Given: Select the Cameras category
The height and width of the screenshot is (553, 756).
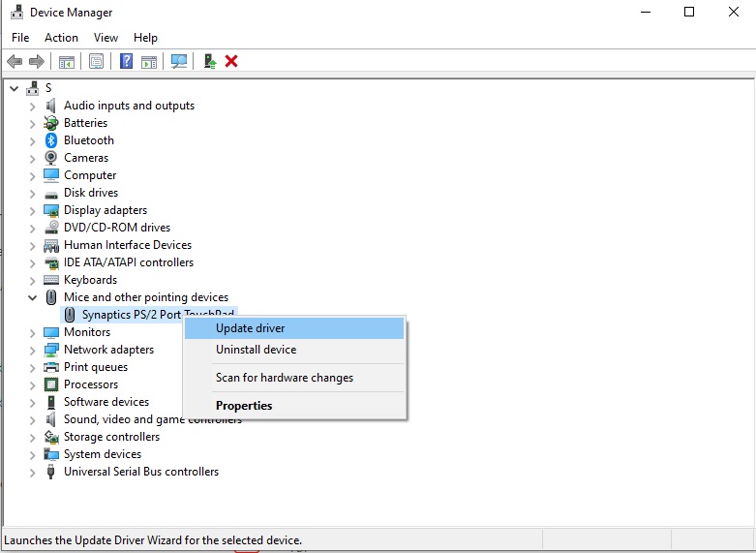Looking at the screenshot, I should click(x=86, y=158).
